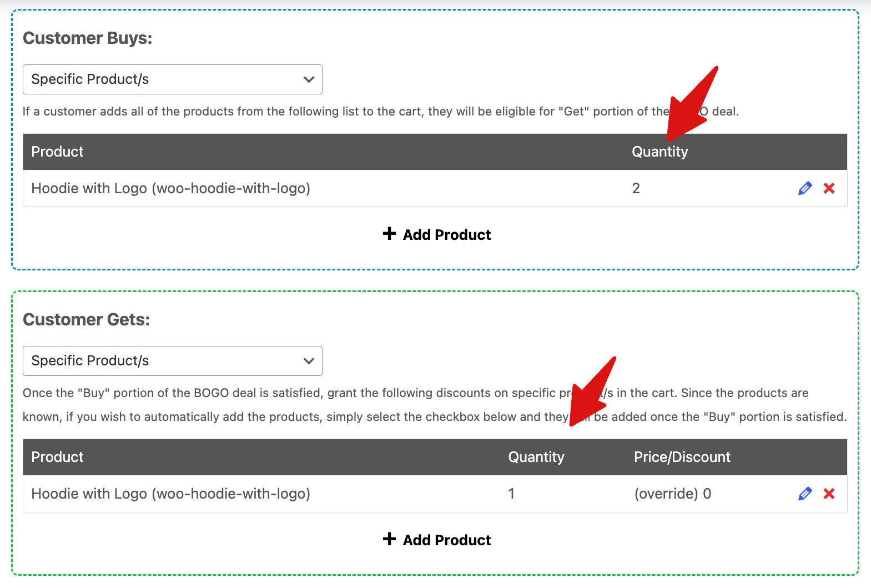The width and height of the screenshot is (871, 588).
Task: Remove Hoodie with Logo from the Customer Buys table
Action: (829, 188)
